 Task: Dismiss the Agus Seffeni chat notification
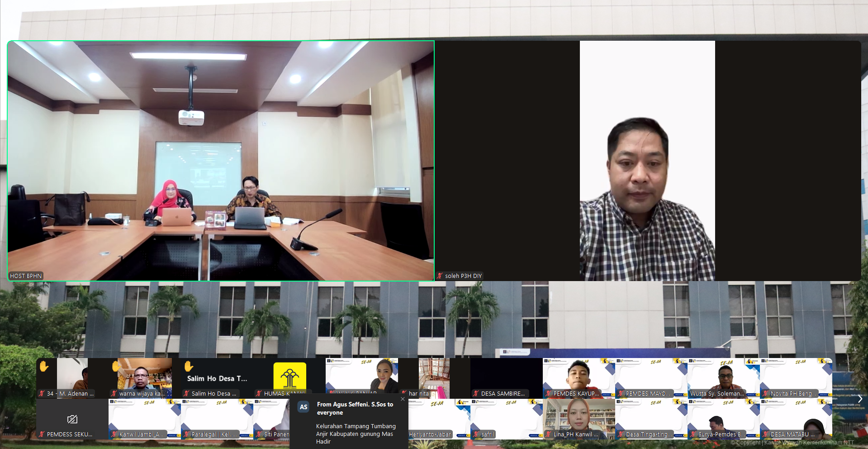[x=403, y=399]
